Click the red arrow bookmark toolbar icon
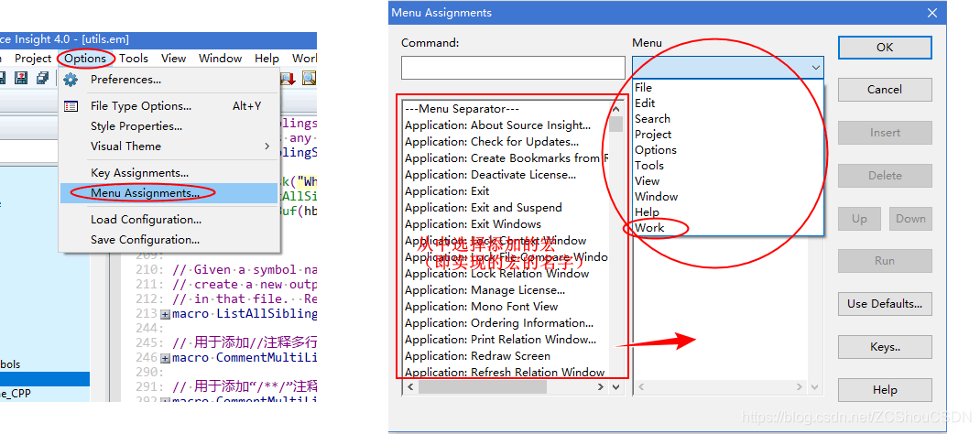Screen dimensions: 980x434 coord(289,78)
